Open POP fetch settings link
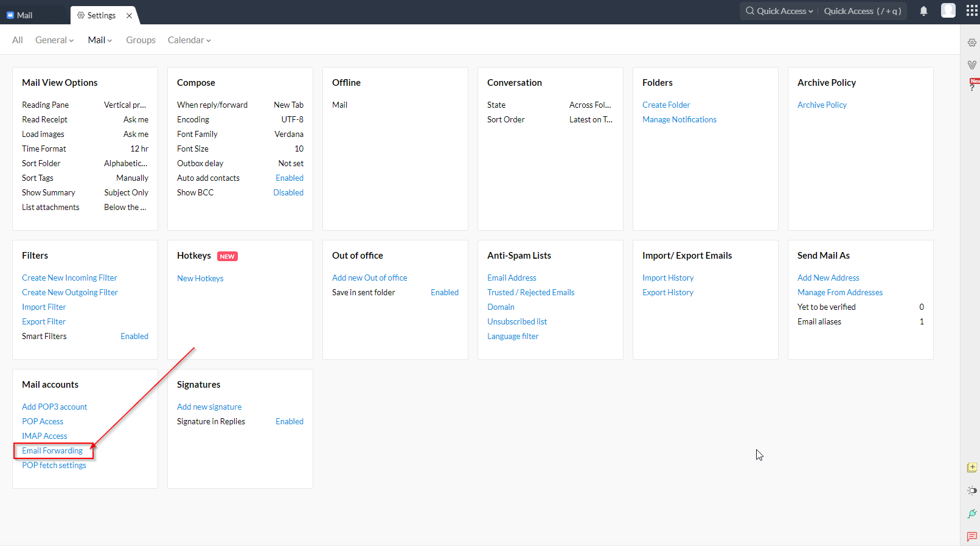Screen dimensions: 980x546 54,465
